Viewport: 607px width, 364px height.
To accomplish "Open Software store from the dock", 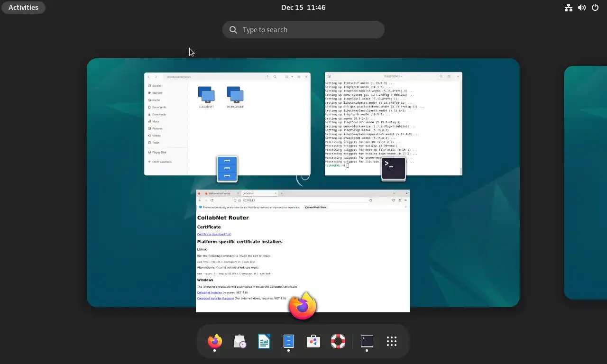I will 313,341.
